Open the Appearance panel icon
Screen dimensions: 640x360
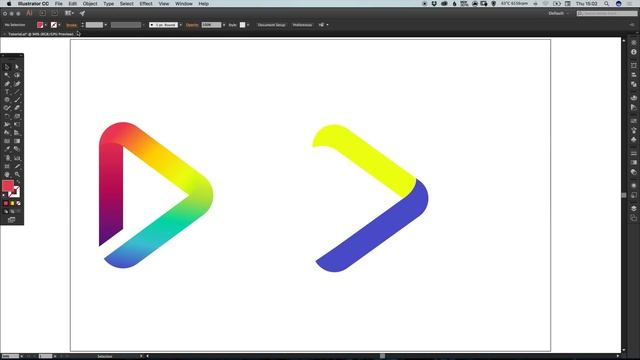[633, 186]
